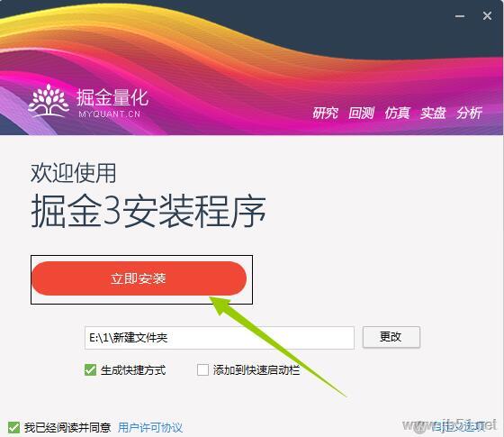The height and width of the screenshot is (437, 504).
Task: Click the 更改 button to change path
Action: pos(391,337)
